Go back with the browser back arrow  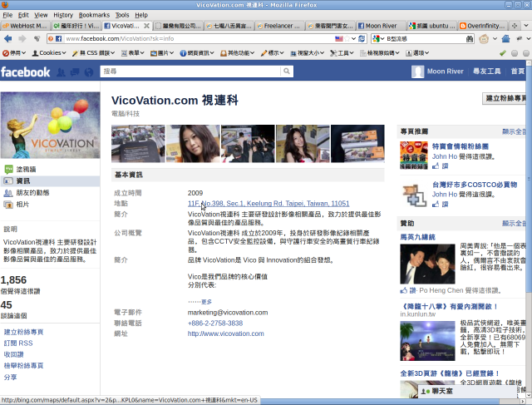[7, 39]
